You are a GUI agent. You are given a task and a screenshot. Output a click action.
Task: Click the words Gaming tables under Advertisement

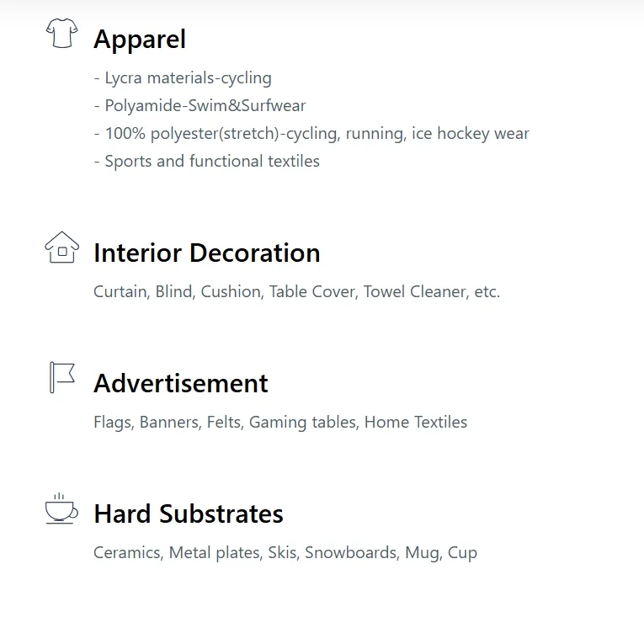coord(304,423)
